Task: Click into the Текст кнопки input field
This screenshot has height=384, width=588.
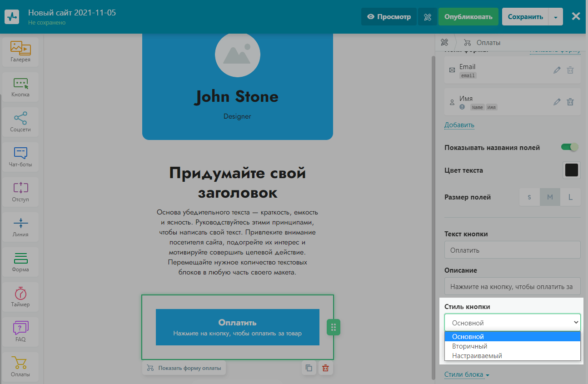Action: pyautogui.click(x=512, y=250)
